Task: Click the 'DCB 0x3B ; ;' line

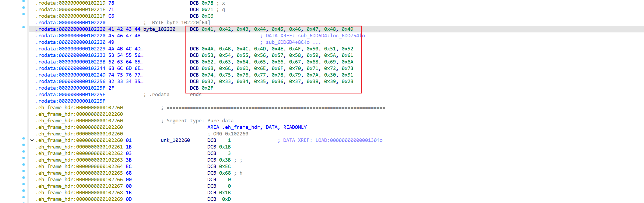Action: [225, 160]
